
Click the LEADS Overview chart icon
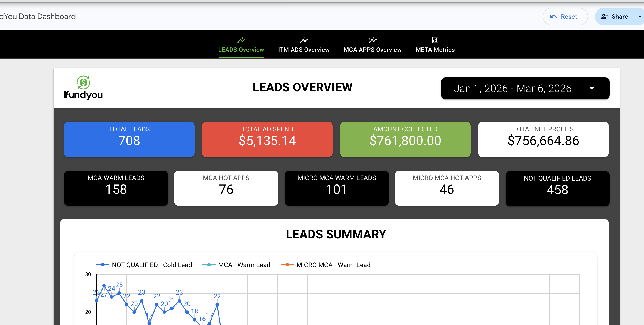[241, 40]
